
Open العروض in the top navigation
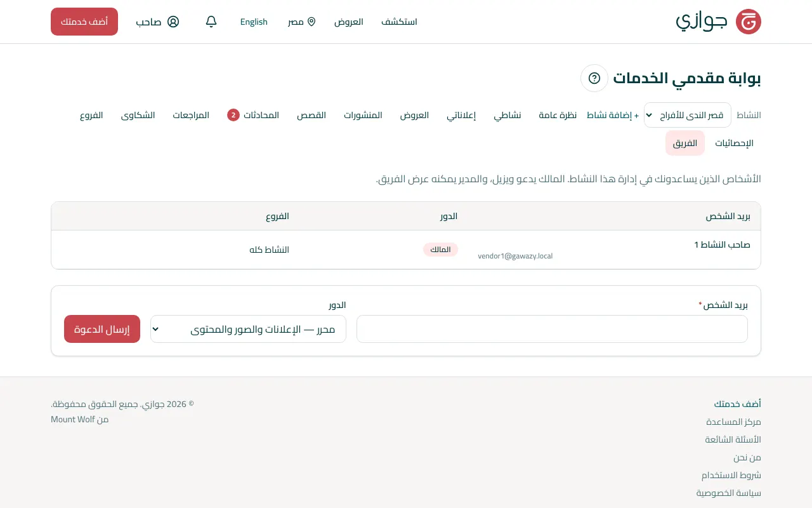pyautogui.click(x=349, y=22)
